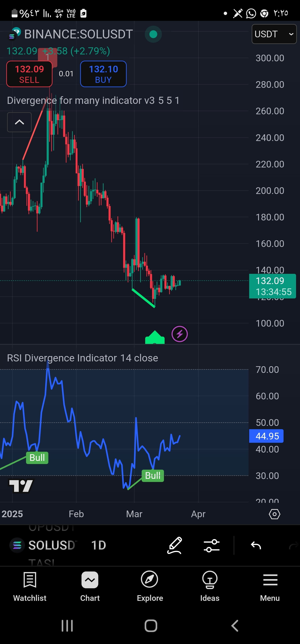The height and width of the screenshot is (644, 300).
Task: Tap the first Bull label near January
Action: (x=37, y=458)
